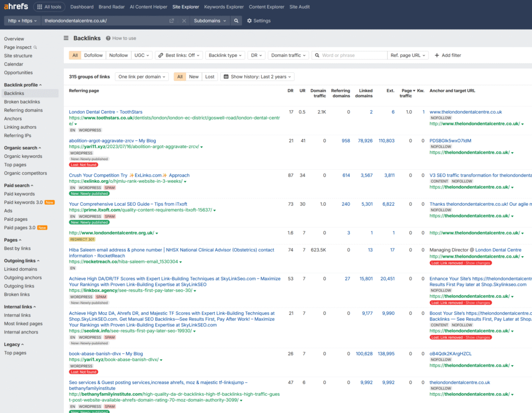Open Show history calendar dropdown

[x=258, y=77]
